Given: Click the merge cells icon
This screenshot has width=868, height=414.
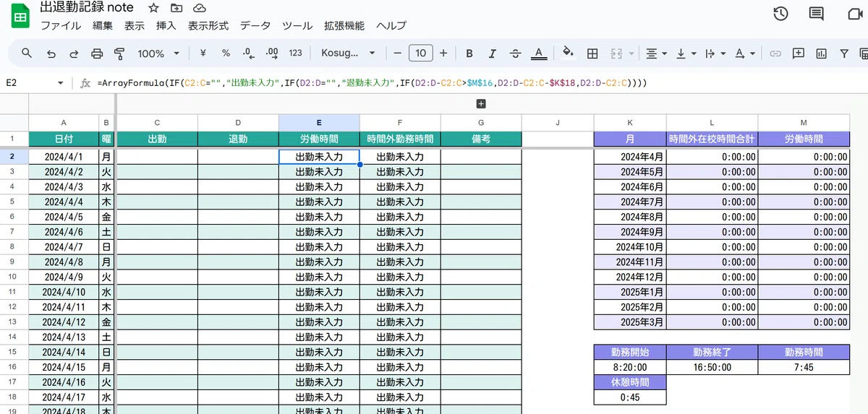Looking at the screenshot, I should [617, 53].
